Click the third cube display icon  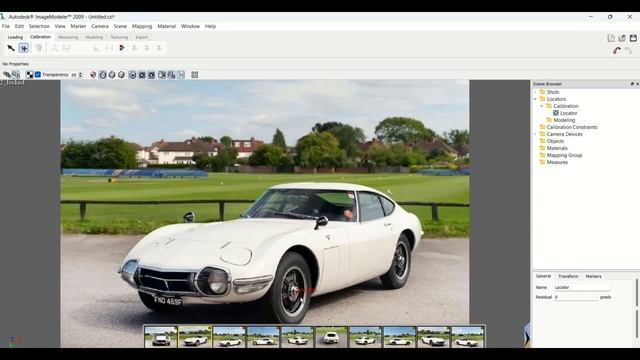click(121, 75)
